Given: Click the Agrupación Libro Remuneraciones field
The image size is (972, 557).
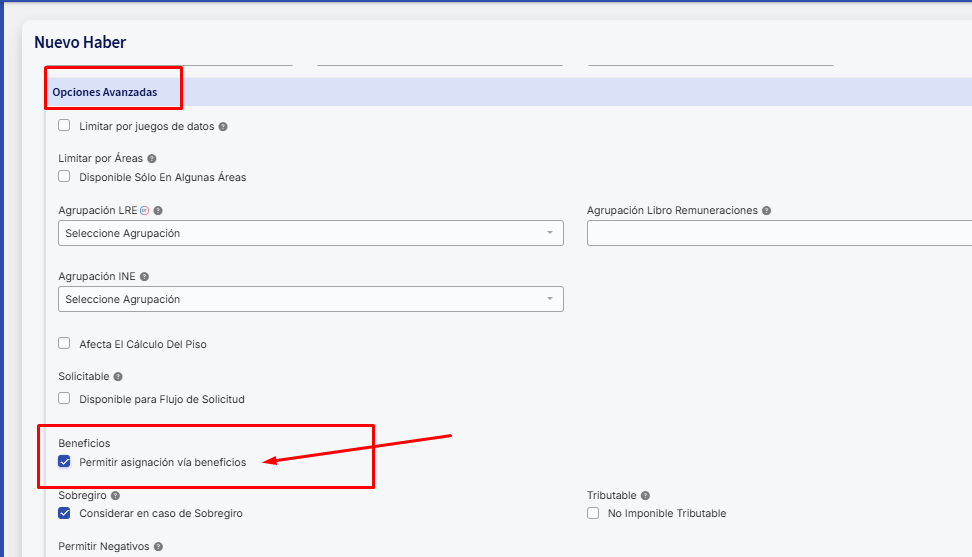Looking at the screenshot, I should point(778,233).
